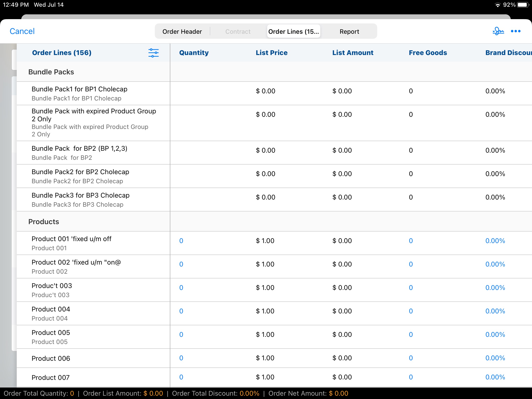Tap free goods value for Product 007
The width and height of the screenshot is (532, 399).
[x=410, y=377]
